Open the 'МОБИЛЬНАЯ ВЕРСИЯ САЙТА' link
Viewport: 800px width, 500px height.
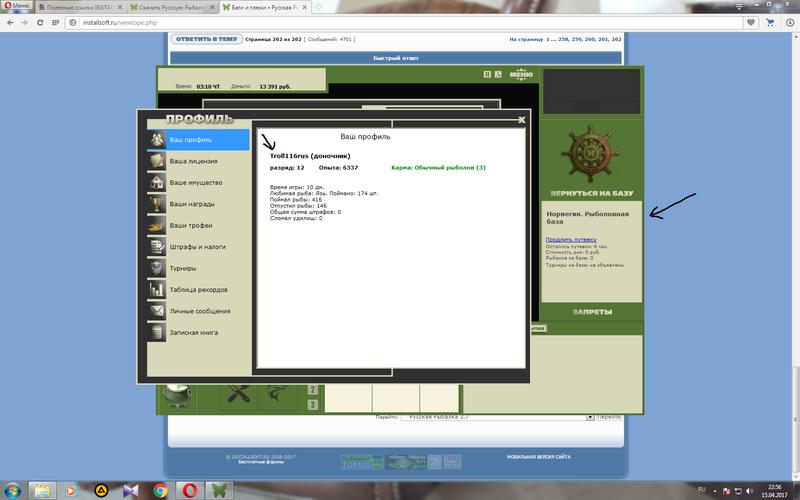pyautogui.click(x=538, y=457)
